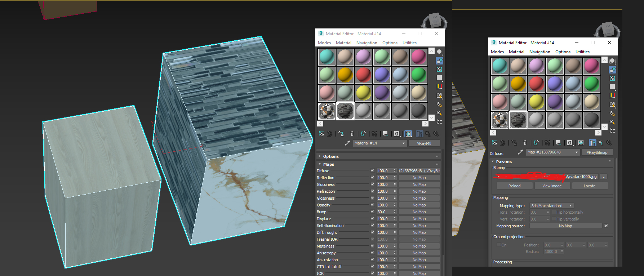Click the trash Reset Map icon in VRayBitmap editor

[525, 143]
